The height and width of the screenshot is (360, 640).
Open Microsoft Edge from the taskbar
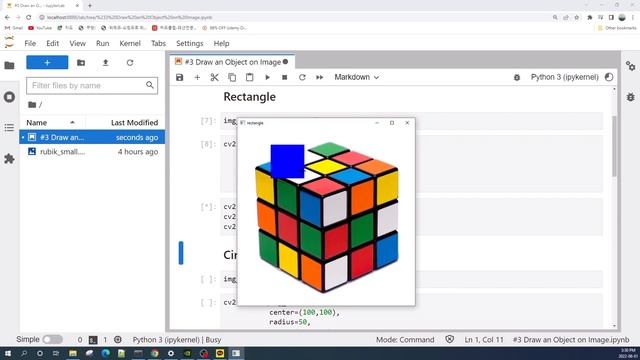pyautogui.click(x=106, y=353)
